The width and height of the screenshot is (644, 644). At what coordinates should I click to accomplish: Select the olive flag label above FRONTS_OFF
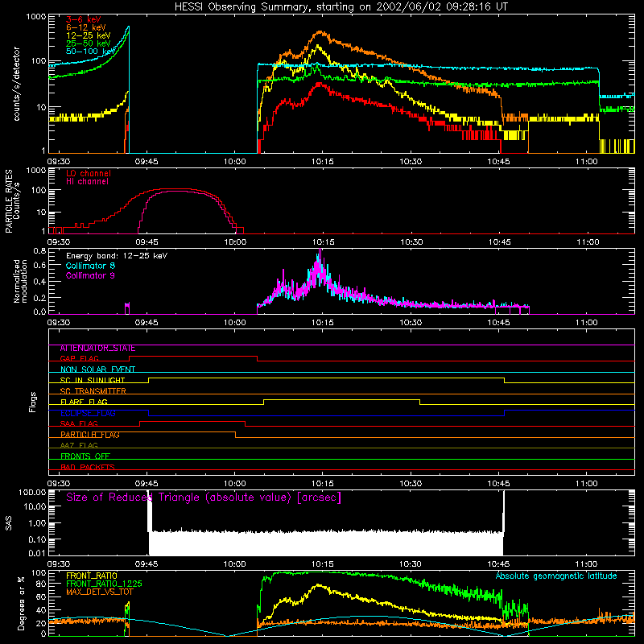click(x=79, y=446)
